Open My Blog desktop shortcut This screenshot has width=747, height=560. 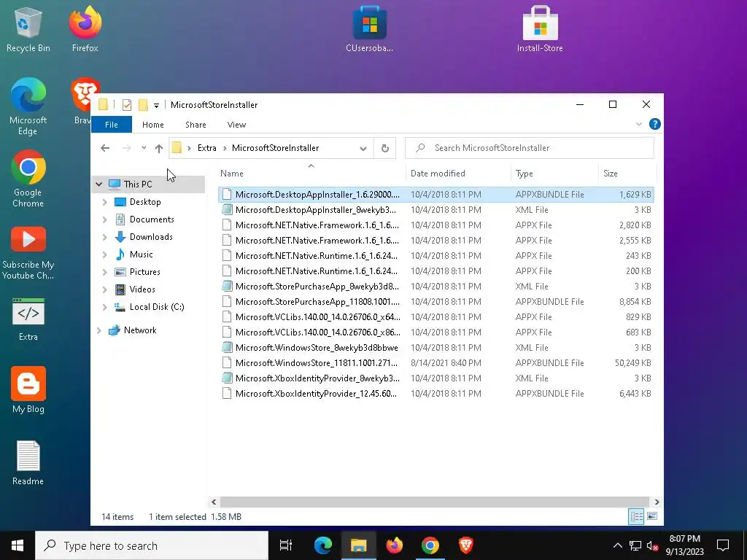click(x=28, y=391)
